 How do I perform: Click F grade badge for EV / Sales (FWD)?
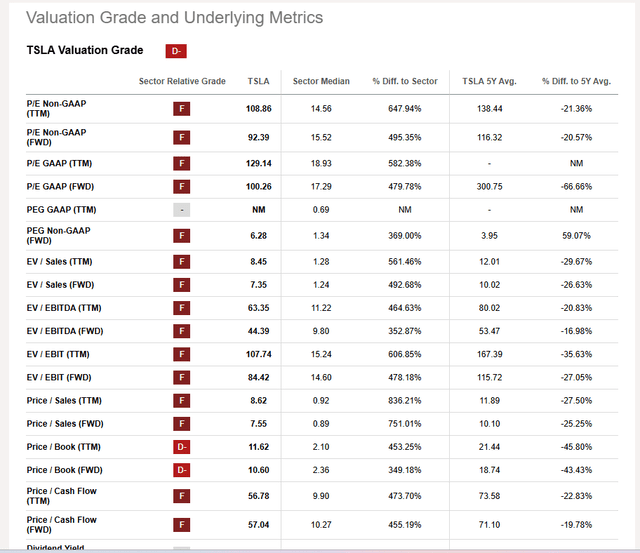pos(182,285)
